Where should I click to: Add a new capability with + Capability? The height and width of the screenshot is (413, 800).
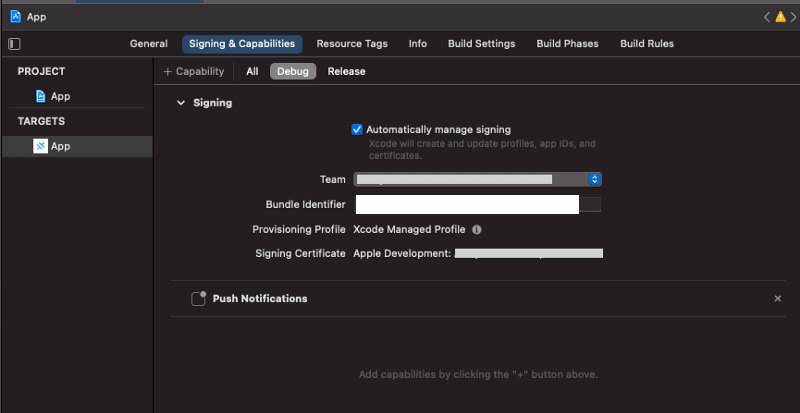pos(193,71)
